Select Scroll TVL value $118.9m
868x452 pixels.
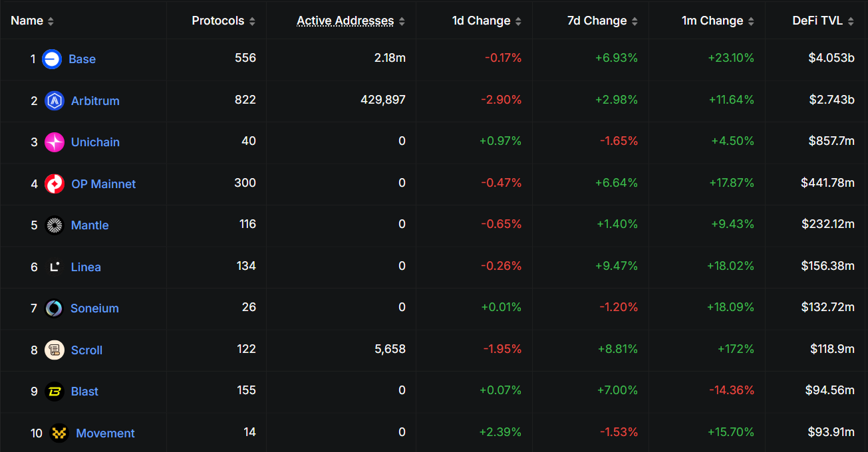point(833,349)
